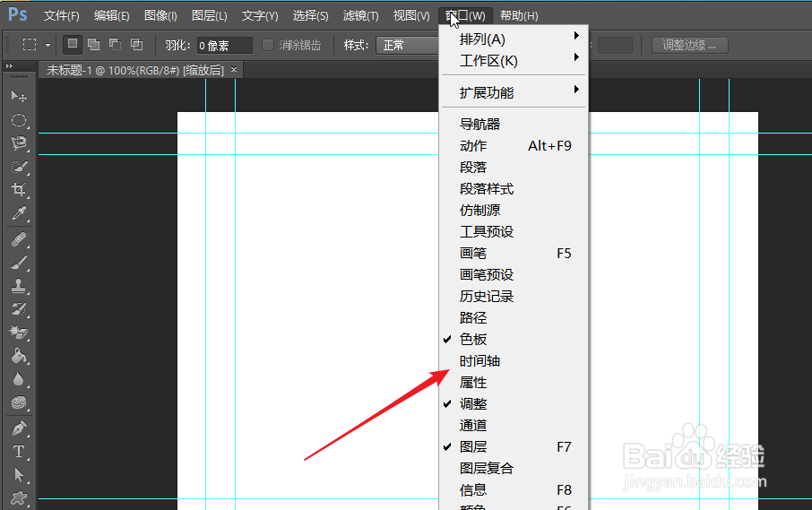Open the 文件(F) menu
Image resolution: width=812 pixels, height=510 pixels.
coord(61,15)
